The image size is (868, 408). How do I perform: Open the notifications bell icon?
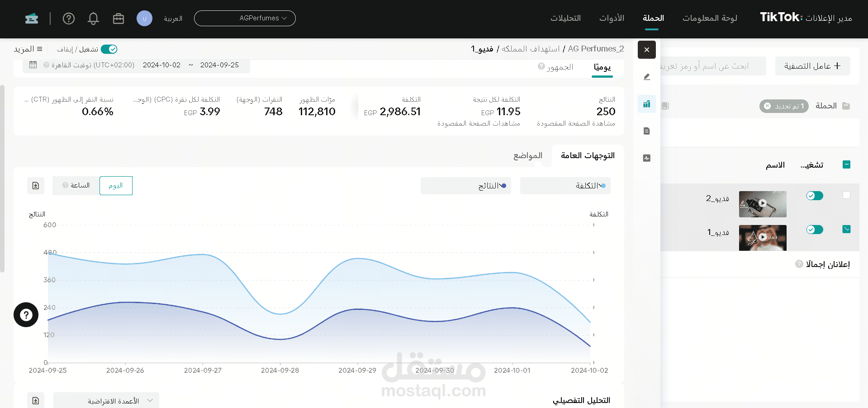[x=93, y=19]
